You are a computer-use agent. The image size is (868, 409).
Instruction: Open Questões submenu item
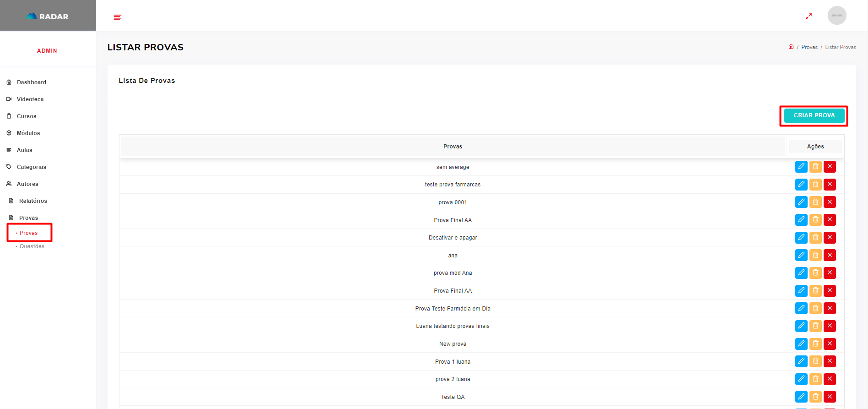[x=32, y=246]
